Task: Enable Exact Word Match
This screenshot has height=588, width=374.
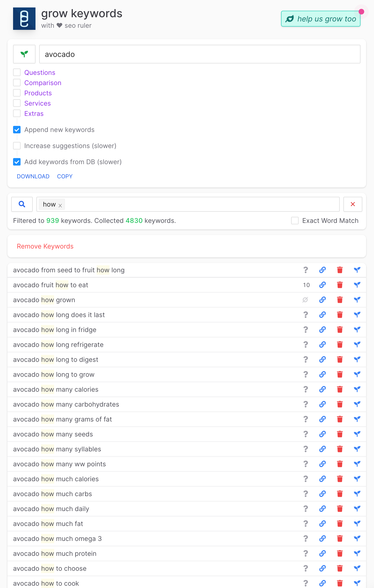Action: pos(295,221)
